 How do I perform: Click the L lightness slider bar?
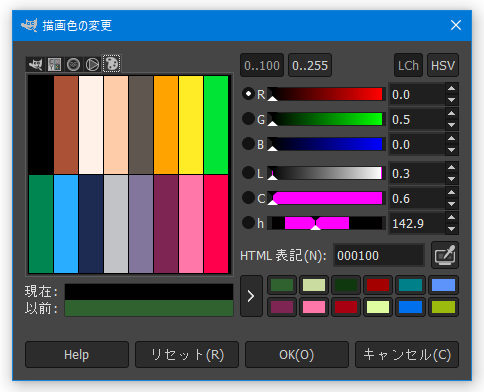(327, 173)
